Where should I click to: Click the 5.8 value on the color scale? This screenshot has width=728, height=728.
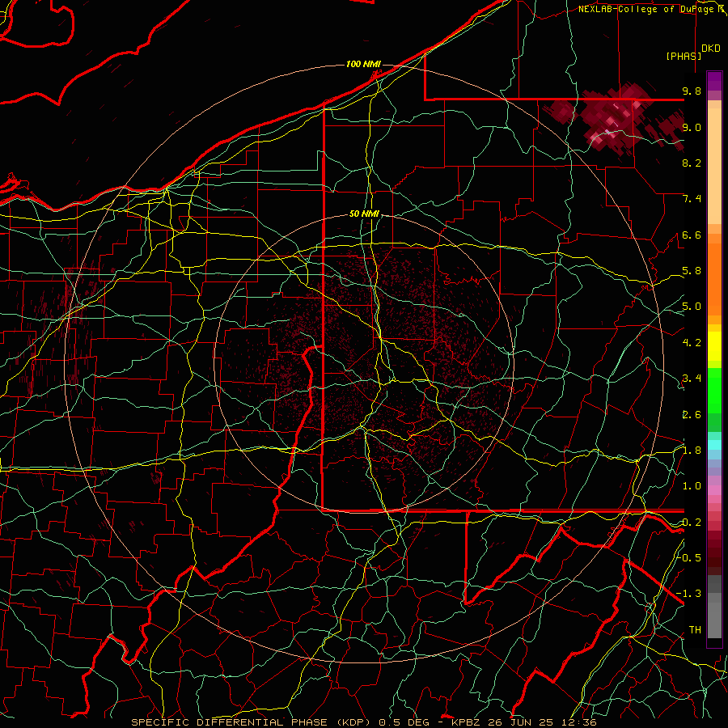tap(692, 271)
